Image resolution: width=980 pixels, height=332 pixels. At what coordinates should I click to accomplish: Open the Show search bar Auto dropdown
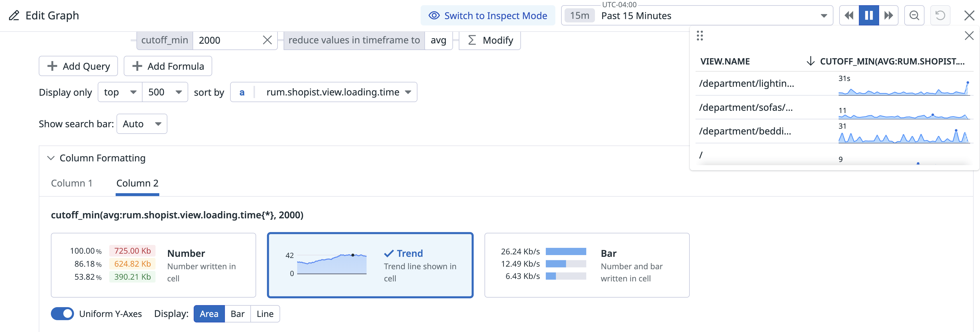tap(142, 124)
